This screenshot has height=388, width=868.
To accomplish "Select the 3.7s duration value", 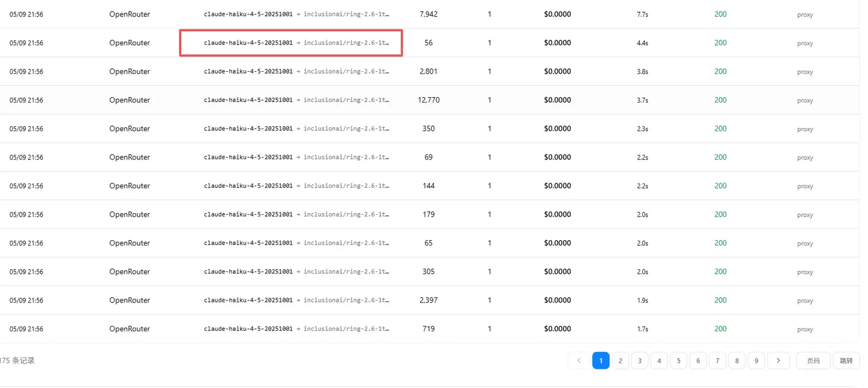I will coord(643,101).
